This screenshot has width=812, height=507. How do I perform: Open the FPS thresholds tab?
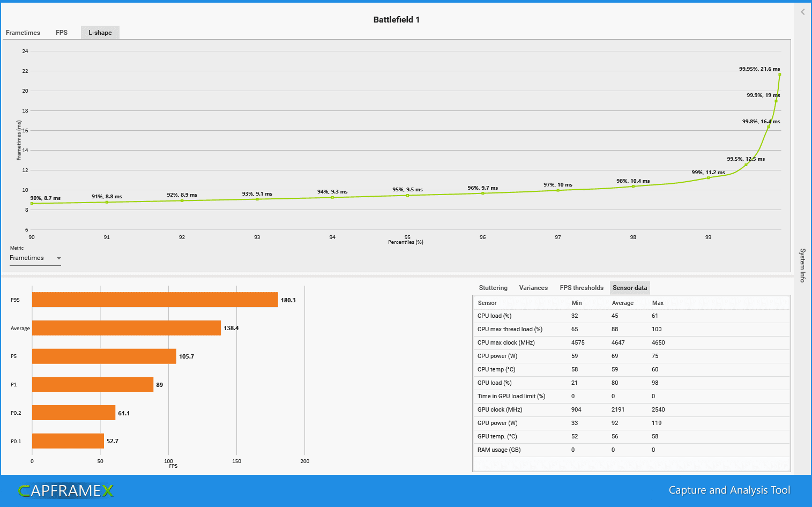click(x=582, y=288)
